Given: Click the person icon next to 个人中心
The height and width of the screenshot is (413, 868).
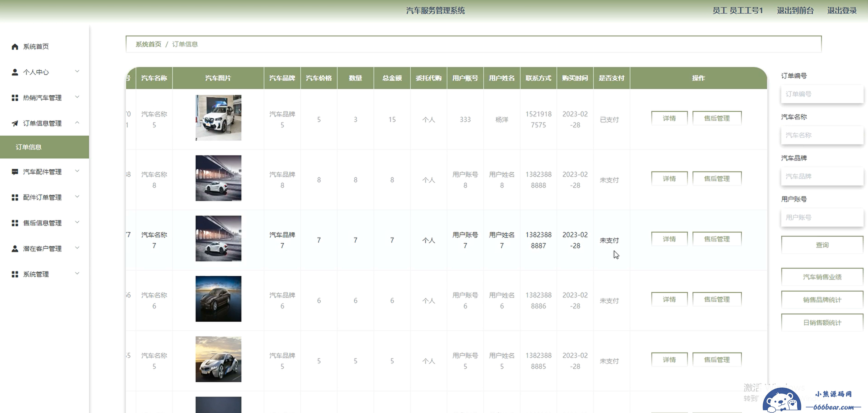Looking at the screenshot, I should click(15, 72).
